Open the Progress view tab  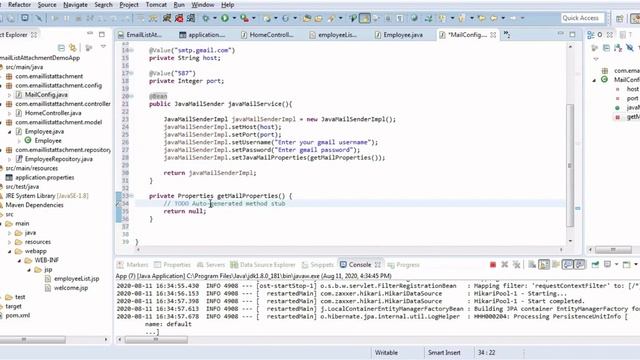point(404,265)
